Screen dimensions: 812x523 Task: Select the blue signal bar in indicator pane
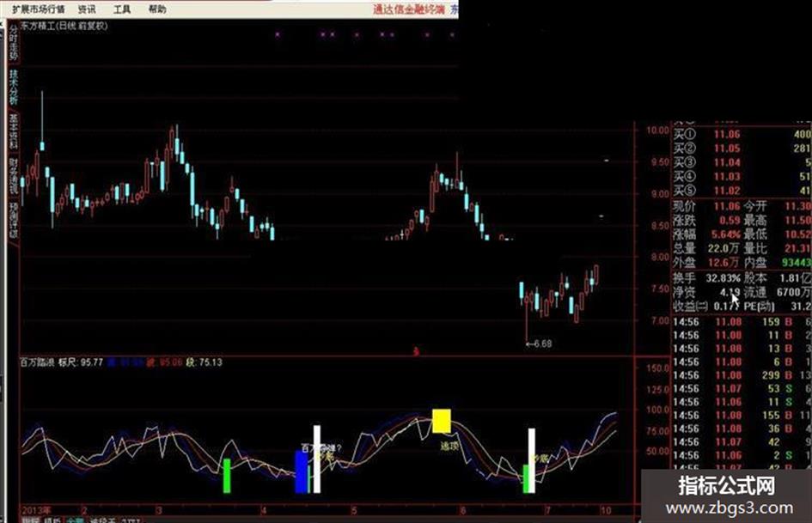click(302, 471)
